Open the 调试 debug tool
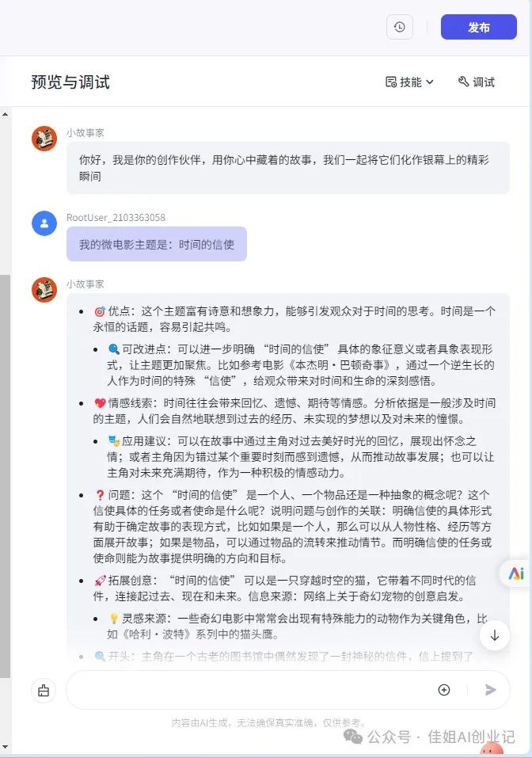 click(x=476, y=82)
